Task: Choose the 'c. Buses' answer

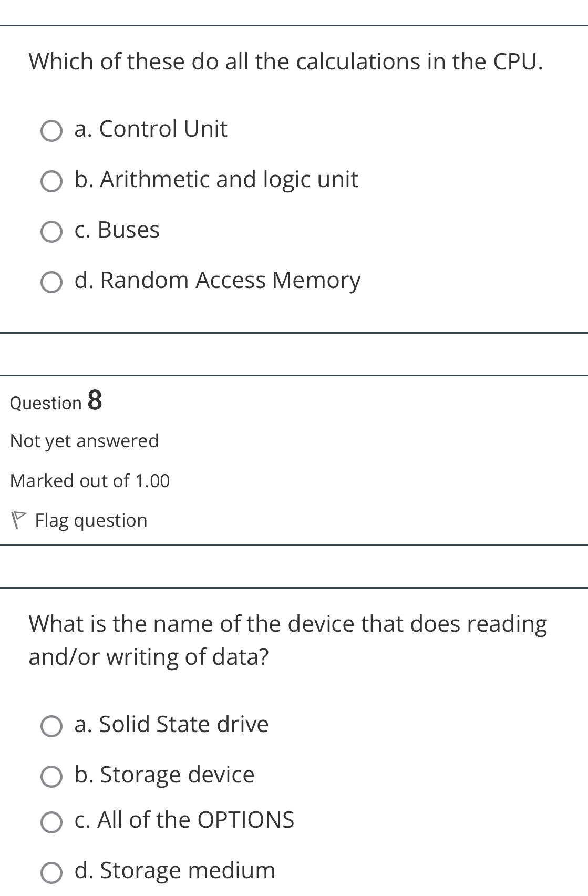Action: [51, 231]
